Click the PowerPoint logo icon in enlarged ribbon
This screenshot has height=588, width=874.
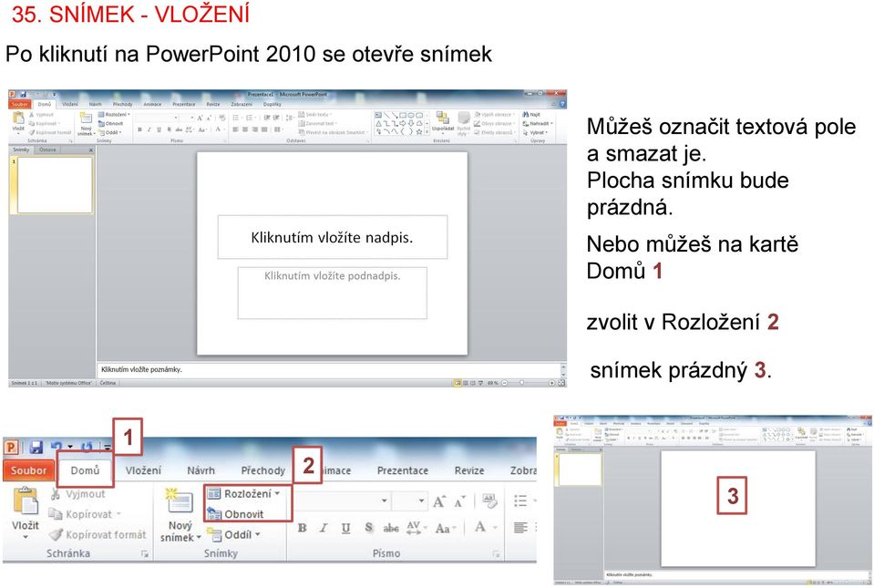pyautogui.click(x=12, y=447)
